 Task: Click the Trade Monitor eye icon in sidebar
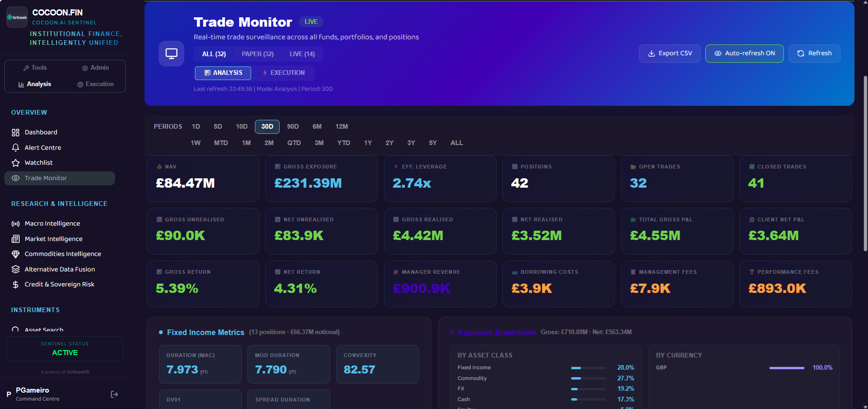coord(15,178)
